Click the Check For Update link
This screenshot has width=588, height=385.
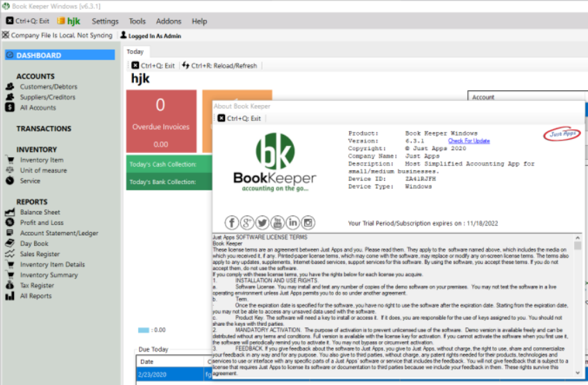469,141
